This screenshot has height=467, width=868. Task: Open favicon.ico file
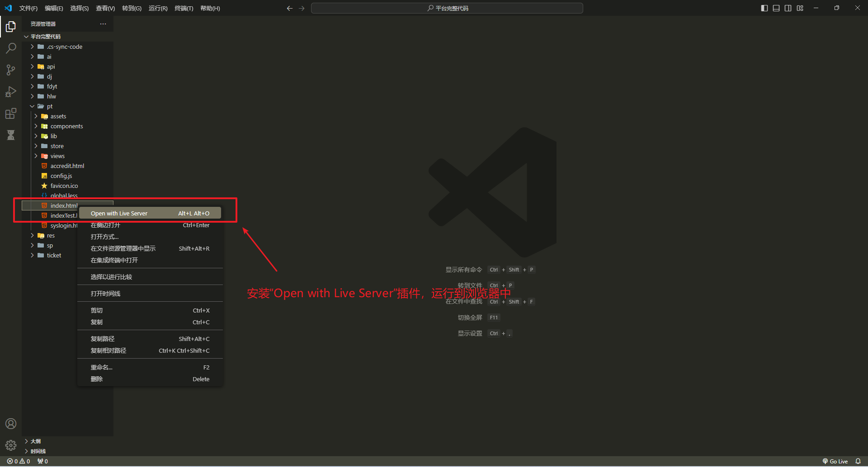click(x=68, y=186)
